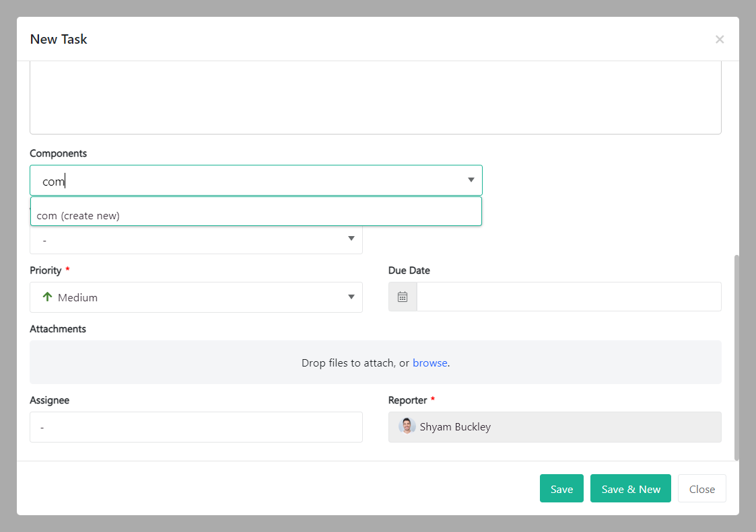This screenshot has width=756, height=532.
Task: Click the New Task dialog title
Action: [59, 40]
